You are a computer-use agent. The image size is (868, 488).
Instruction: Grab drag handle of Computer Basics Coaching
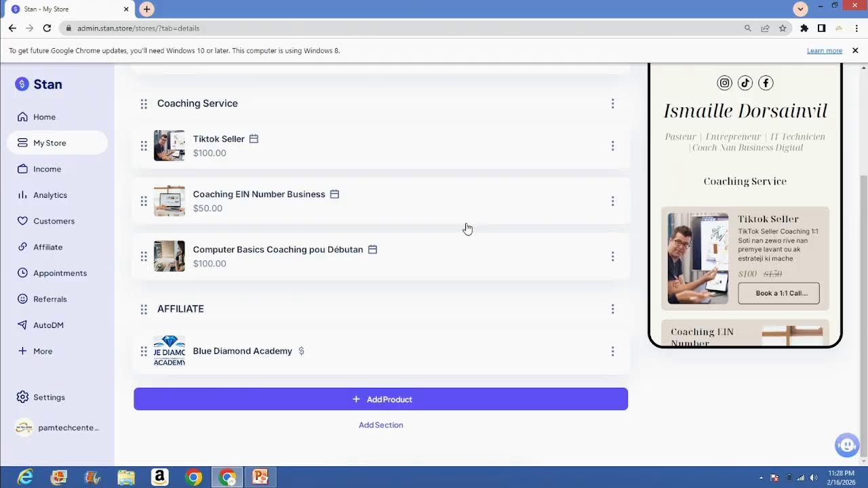[144, 256]
